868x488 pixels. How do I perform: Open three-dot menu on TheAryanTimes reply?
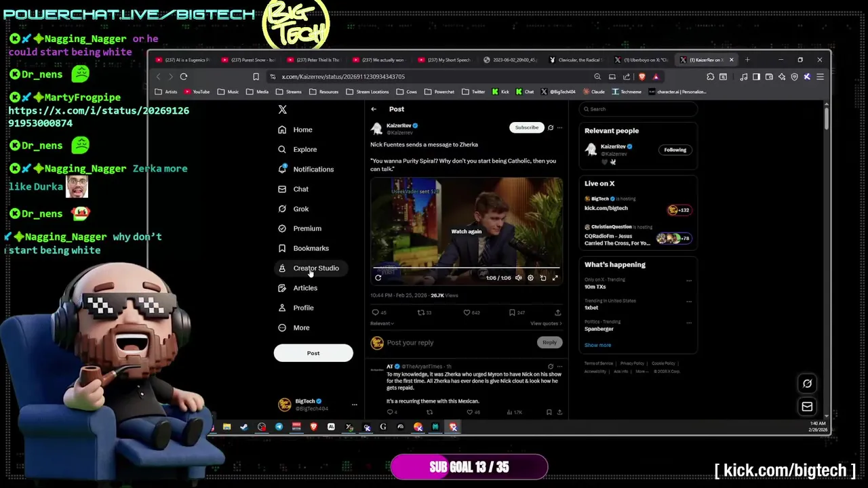point(559,367)
